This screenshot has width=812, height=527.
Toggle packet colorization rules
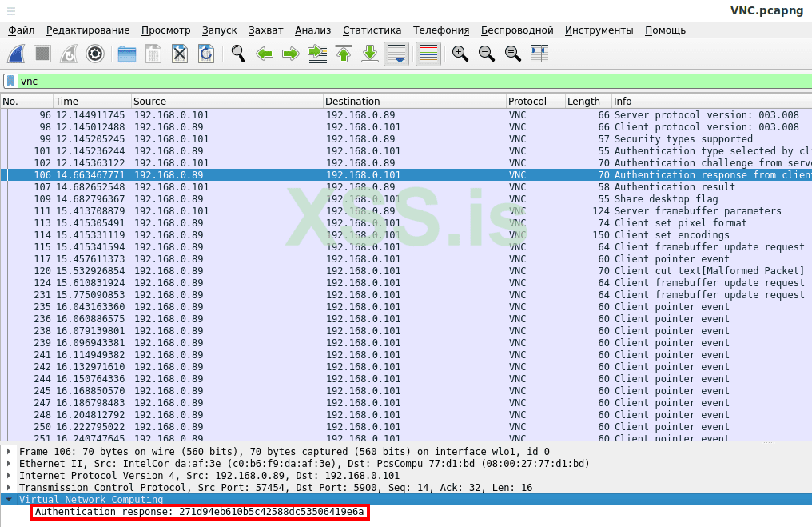[x=428, y=54]
